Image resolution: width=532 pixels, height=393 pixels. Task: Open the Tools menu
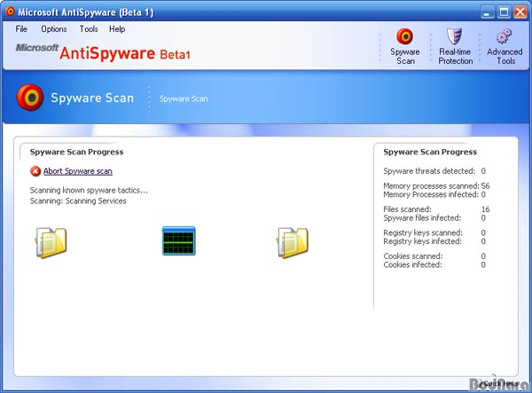(x=89, y=29)
